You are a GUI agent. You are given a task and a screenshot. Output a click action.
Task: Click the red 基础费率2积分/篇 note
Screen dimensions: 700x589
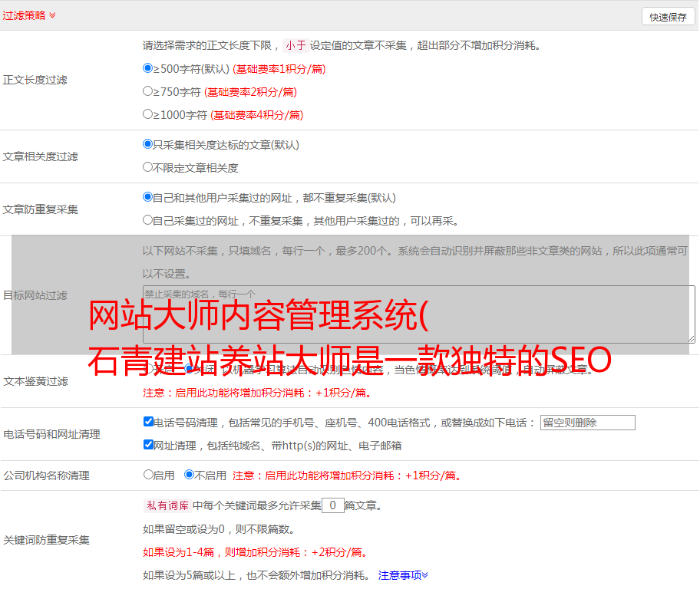pyautogui.click(x=250, y=92)
